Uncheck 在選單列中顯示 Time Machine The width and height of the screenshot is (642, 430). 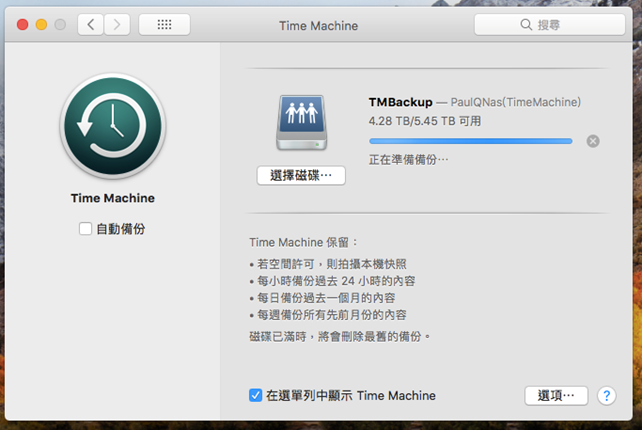(x=255, y=396)
